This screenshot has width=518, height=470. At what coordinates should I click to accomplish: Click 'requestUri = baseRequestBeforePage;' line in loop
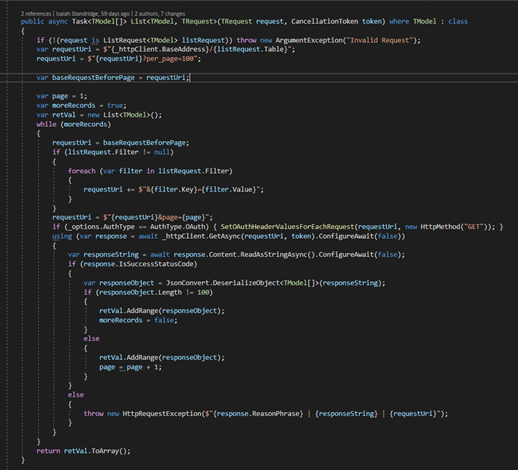[121, 143]
